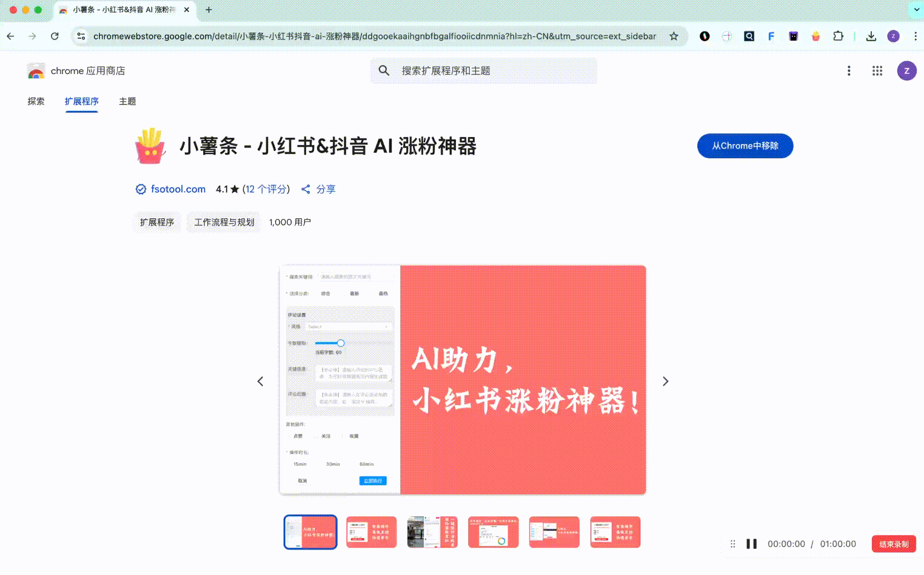Image resolution: width=924 pixels, height=575 pixels.
Task: Click the 工作流程与规划 category chip
Action: point(224,223)
